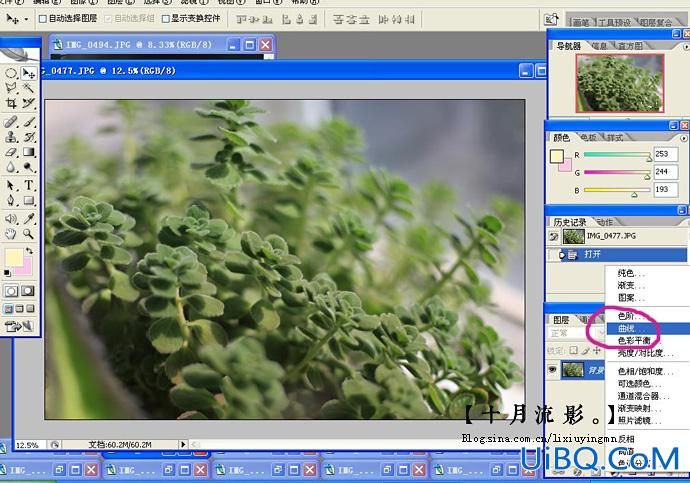The height and width of the screenshot is (483, 690).
Task: Select the Audio Annotation tool
Action: [11, 219]
